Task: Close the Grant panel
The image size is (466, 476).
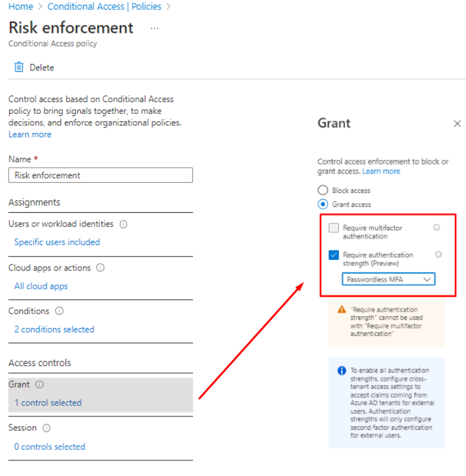Action: (x=457, y=124)
